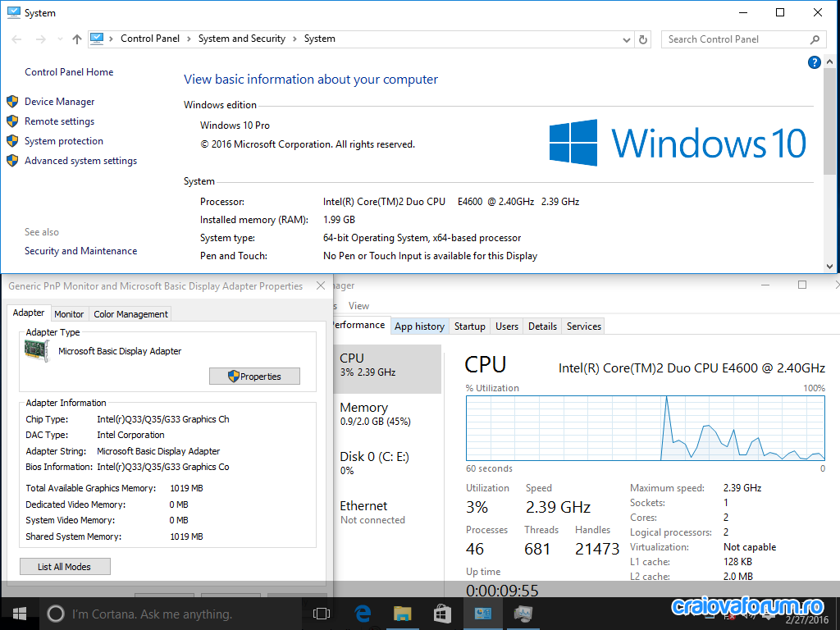840x630 pixels.
Task: Refresh the System control panel page
Action: pyautogui.click(x=643, y=39)
